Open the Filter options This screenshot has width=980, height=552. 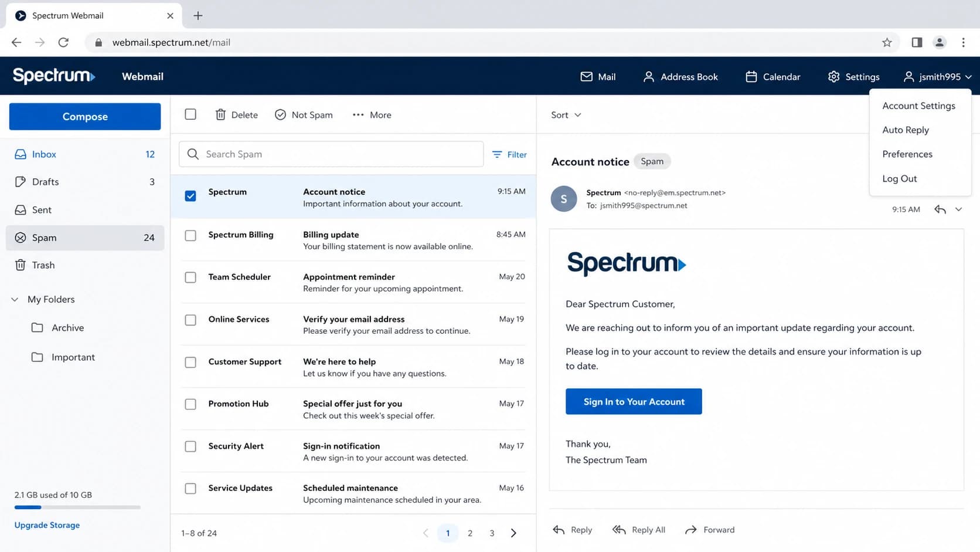tap(509, 155)
